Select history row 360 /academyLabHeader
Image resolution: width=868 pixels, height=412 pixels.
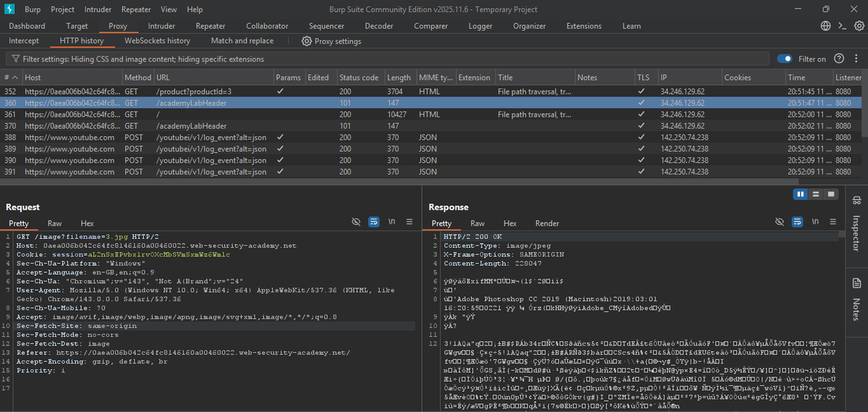tap(430, 104)
